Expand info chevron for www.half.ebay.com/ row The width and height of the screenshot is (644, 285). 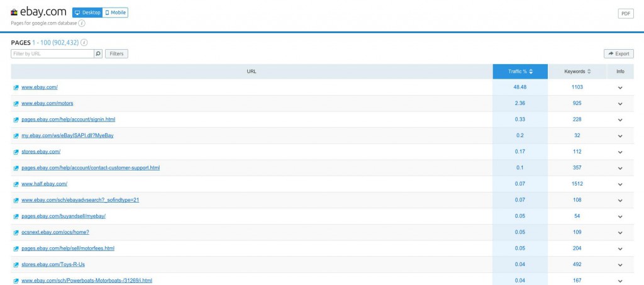[x=619, y=184]
